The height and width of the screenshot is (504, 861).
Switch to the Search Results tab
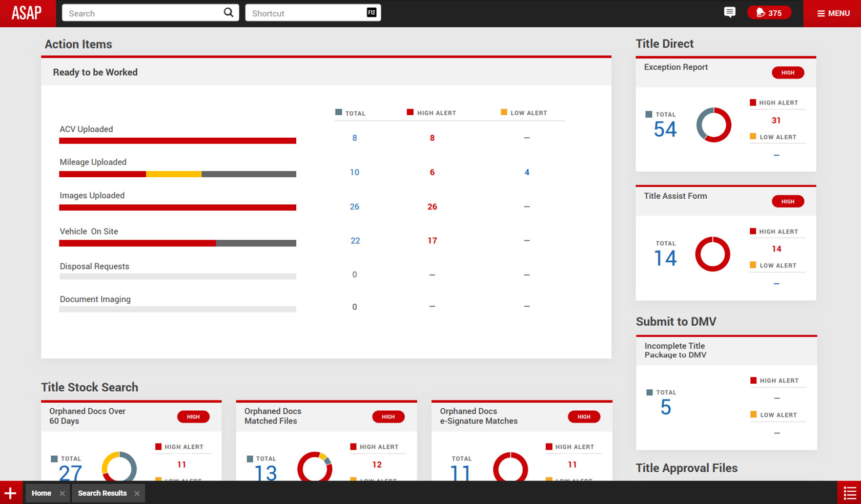coord(102,493)
